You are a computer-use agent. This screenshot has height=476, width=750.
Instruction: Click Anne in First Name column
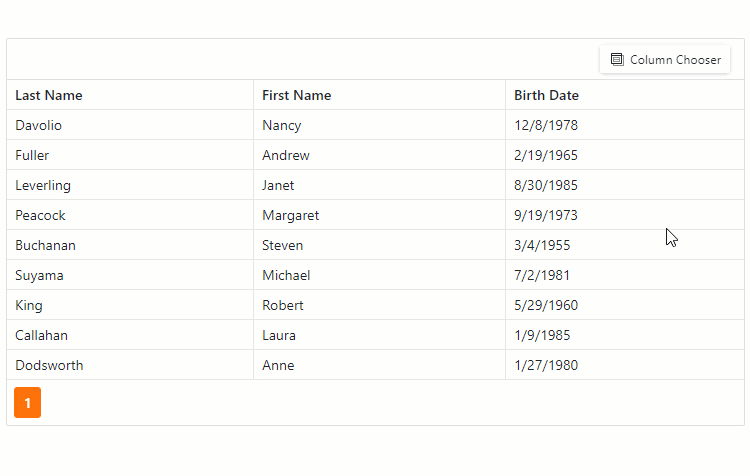[278, 366]
